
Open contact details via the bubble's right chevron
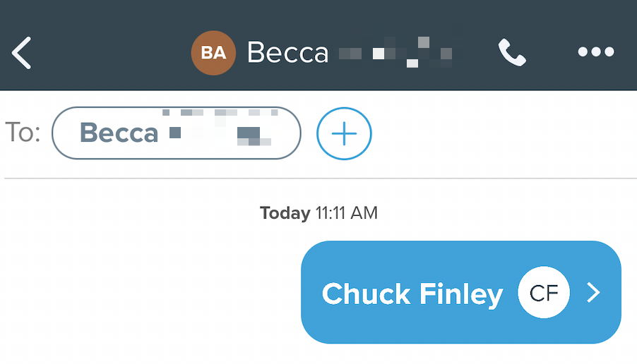(593, 293)
